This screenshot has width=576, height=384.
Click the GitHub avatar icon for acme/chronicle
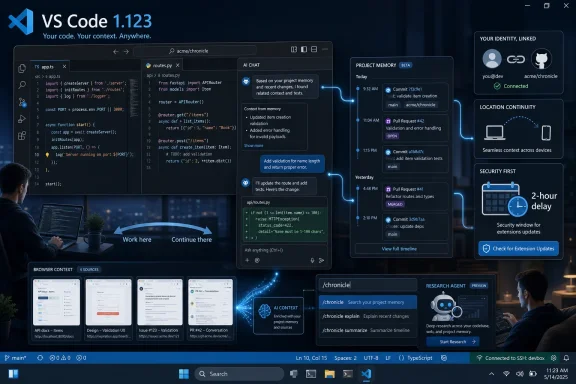coord(541,59)
